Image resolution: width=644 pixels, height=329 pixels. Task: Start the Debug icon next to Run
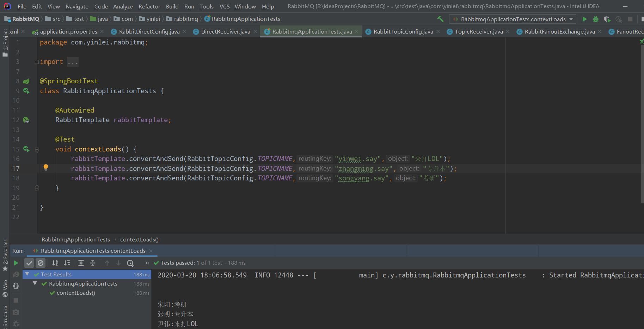(x=596, y=19)
